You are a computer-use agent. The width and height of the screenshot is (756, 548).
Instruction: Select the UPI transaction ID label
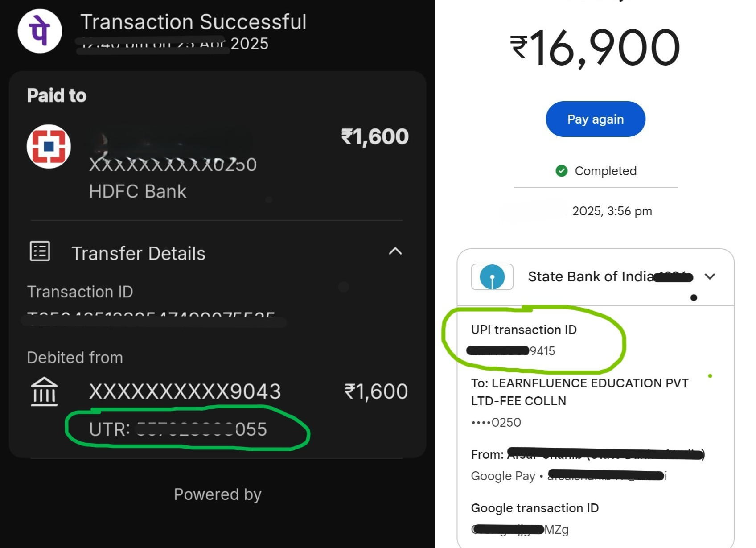coord(524,330)
